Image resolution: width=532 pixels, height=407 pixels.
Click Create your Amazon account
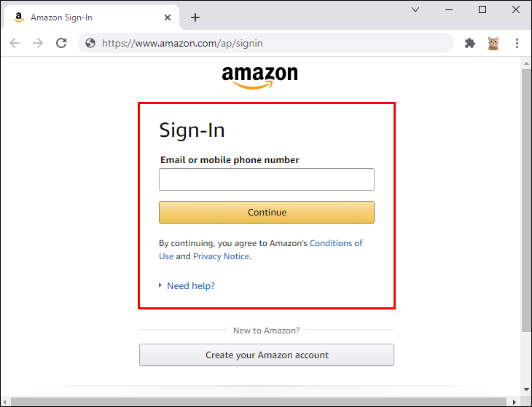(267, 355)
